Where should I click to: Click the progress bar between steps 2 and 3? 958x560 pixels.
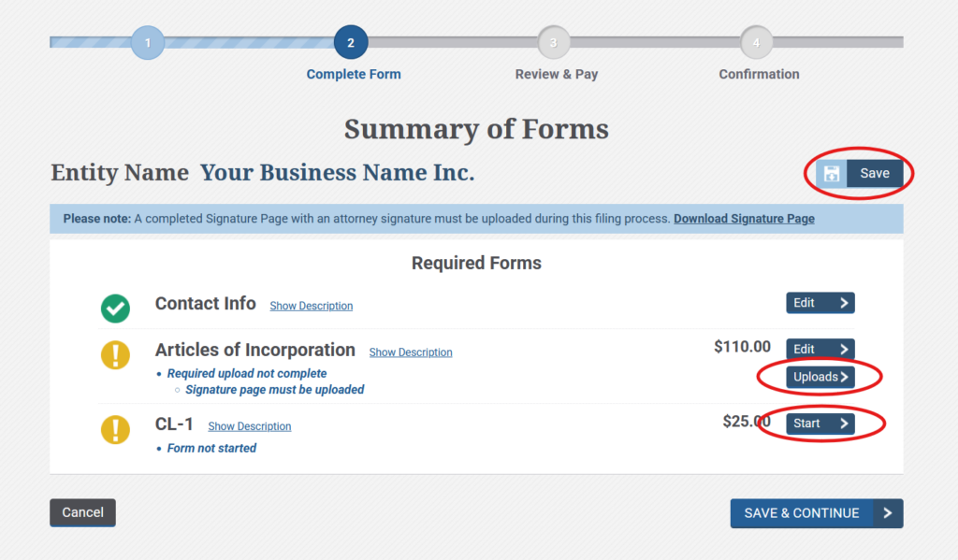click(452, 42)
